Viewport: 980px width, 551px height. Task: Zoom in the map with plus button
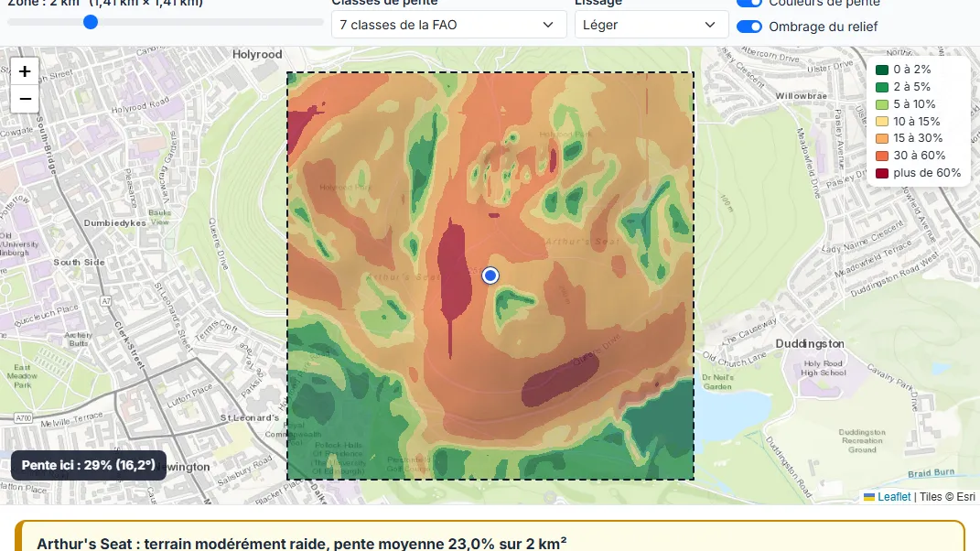(25, 72)
